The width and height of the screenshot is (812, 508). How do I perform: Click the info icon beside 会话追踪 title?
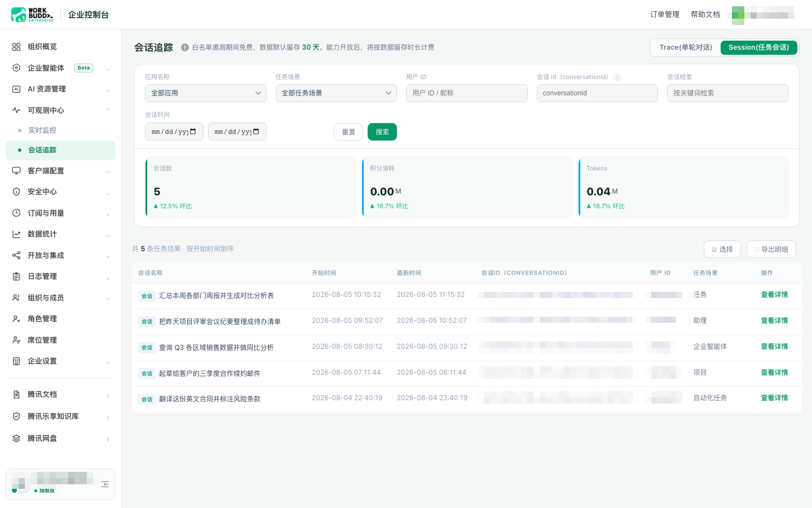(x=185, y=47)
